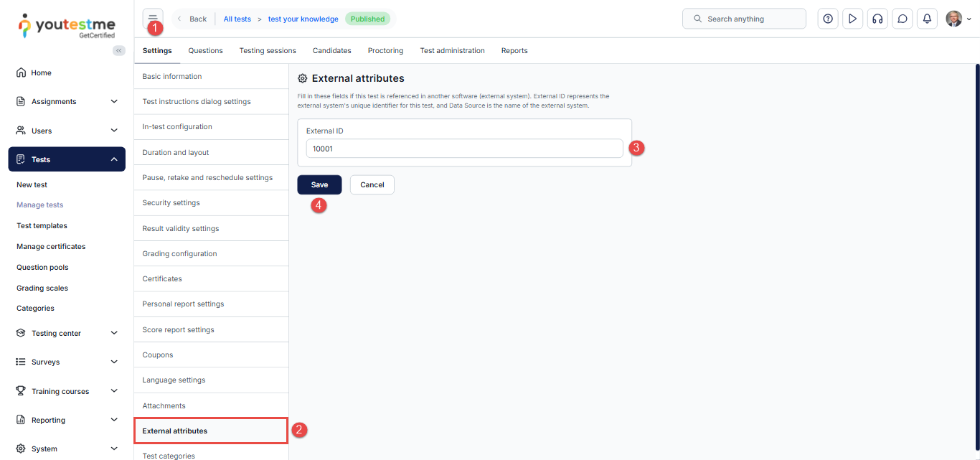Open the notifications bell icon
Screen dimensions: 980x460
click(927, 19)
